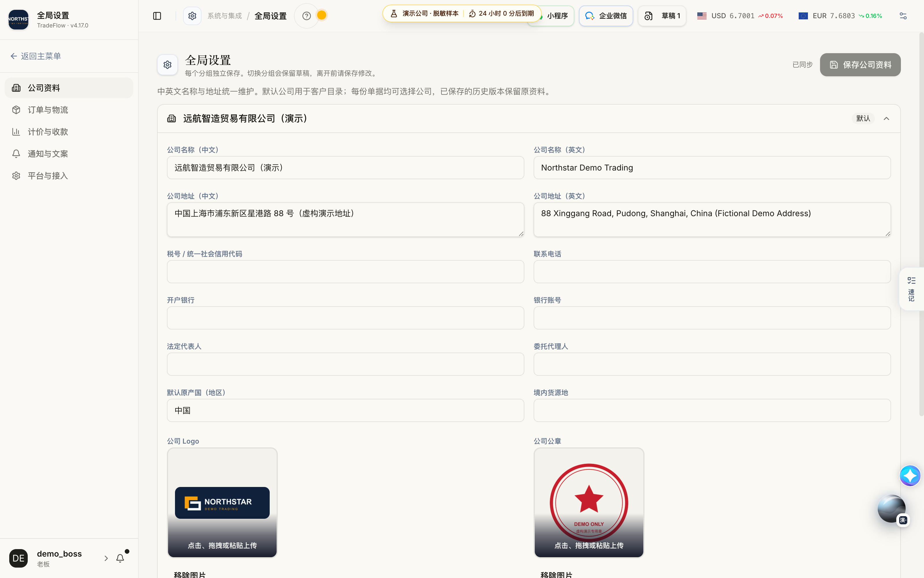924x578 pixels.
Task: Launch the blue AI assistant sparkle button
Action: (x=910, y=476)
